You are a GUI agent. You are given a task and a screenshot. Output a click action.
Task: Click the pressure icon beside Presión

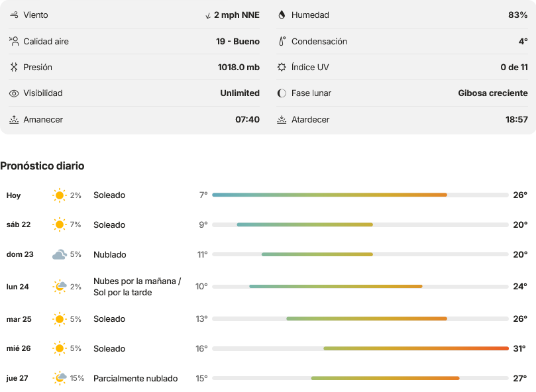(14, 67)
